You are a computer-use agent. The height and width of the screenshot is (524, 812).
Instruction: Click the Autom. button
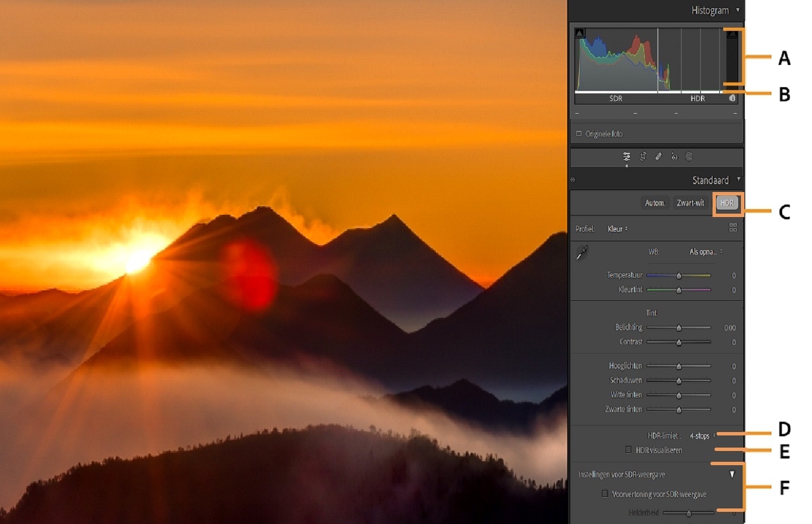(655, 201)
